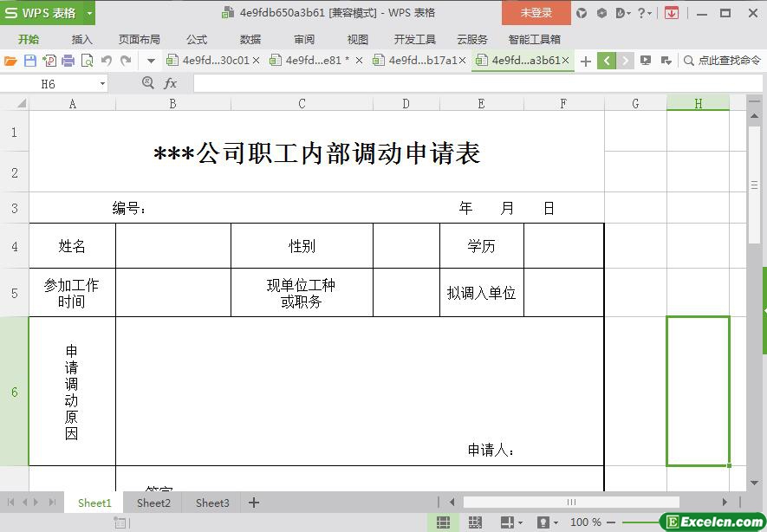Screen dimensions: 767x532
Task: Click the presentation screen icon in tab bar
Action: pos(646,61)
